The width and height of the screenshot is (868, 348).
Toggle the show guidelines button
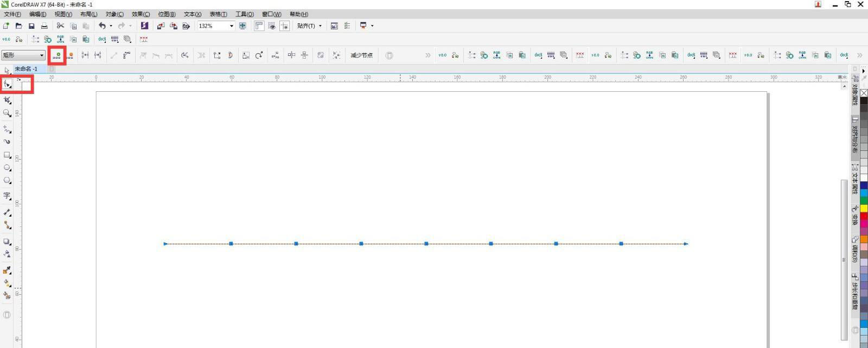284,26
